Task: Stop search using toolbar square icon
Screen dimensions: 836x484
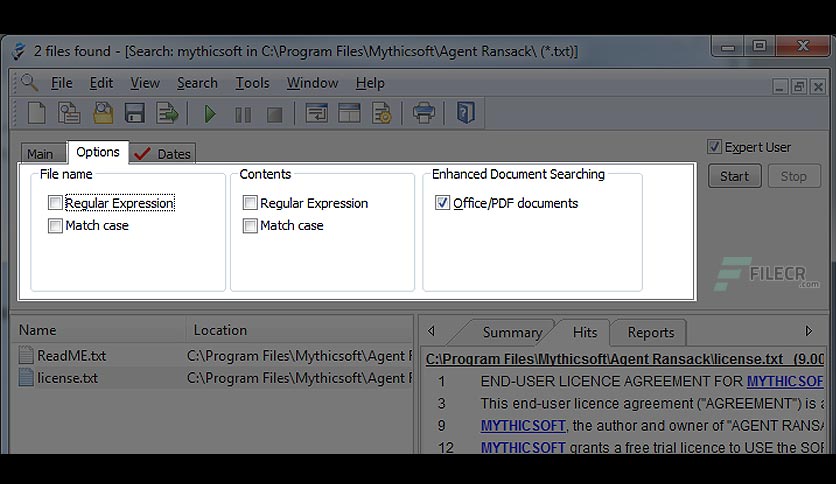Action: (x=275, y=115)
